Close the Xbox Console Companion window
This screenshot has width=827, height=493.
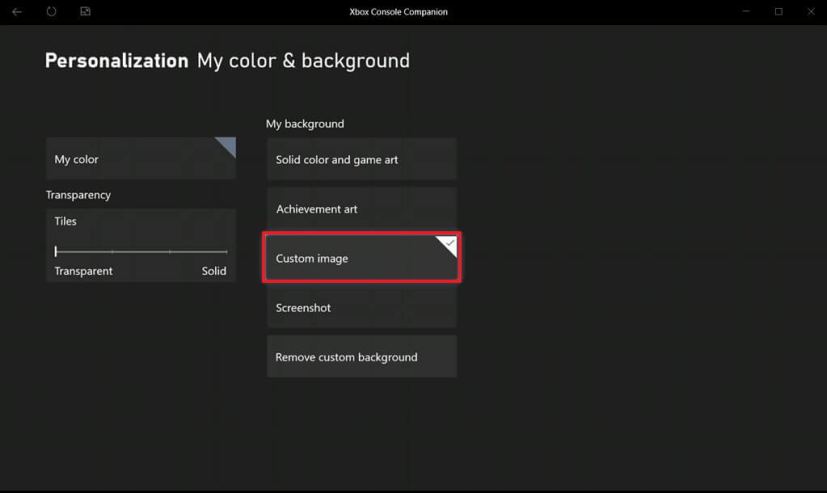coord(811,11)
